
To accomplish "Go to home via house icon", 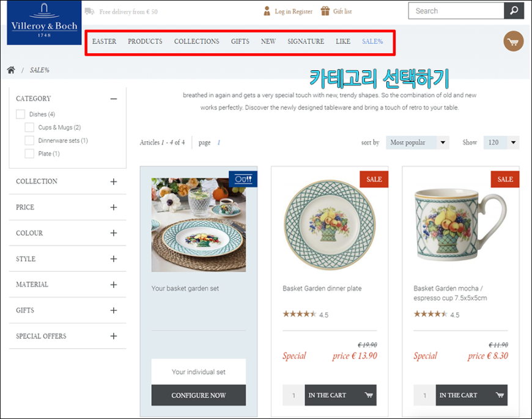I will 11,70.
